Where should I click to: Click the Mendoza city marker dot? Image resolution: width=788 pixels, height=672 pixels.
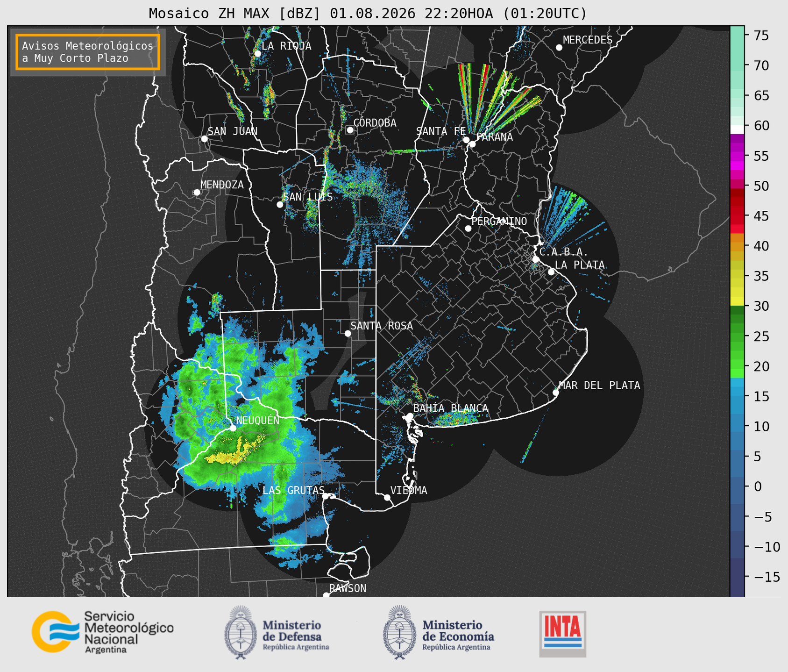pyautogui.click(x=197, y=193)
